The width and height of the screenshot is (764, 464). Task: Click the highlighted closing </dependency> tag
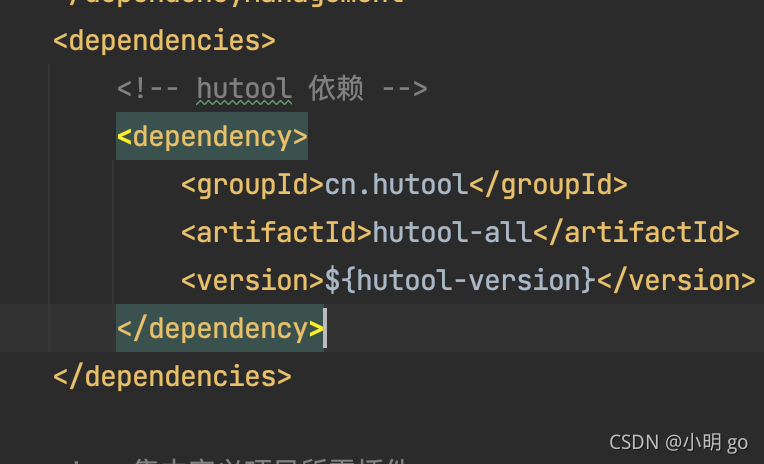(220, 329)
